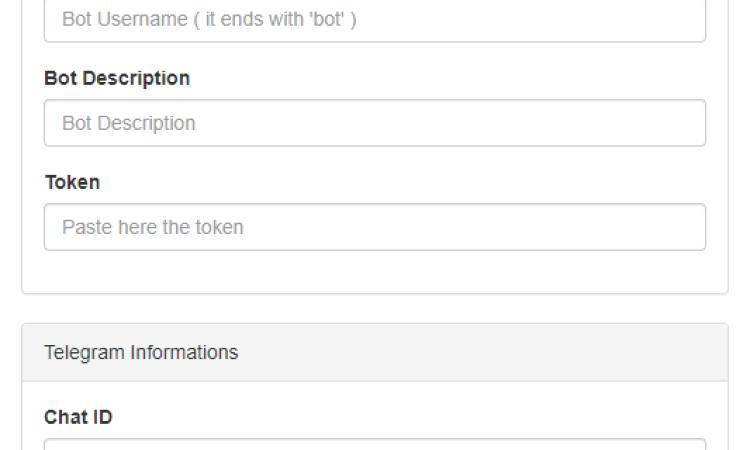
Task: Click the bold "Bot Description" label
Action: (117, 78)
